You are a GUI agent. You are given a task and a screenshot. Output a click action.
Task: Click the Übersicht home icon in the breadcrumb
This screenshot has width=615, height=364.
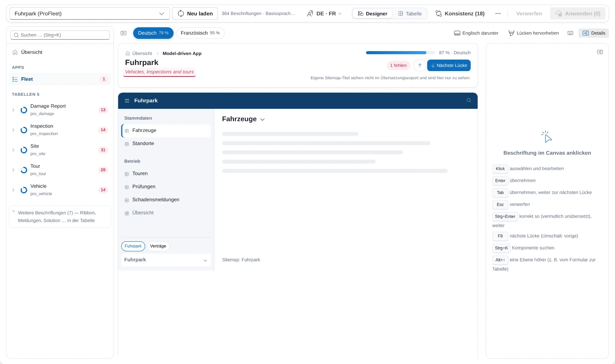point(128,53)
